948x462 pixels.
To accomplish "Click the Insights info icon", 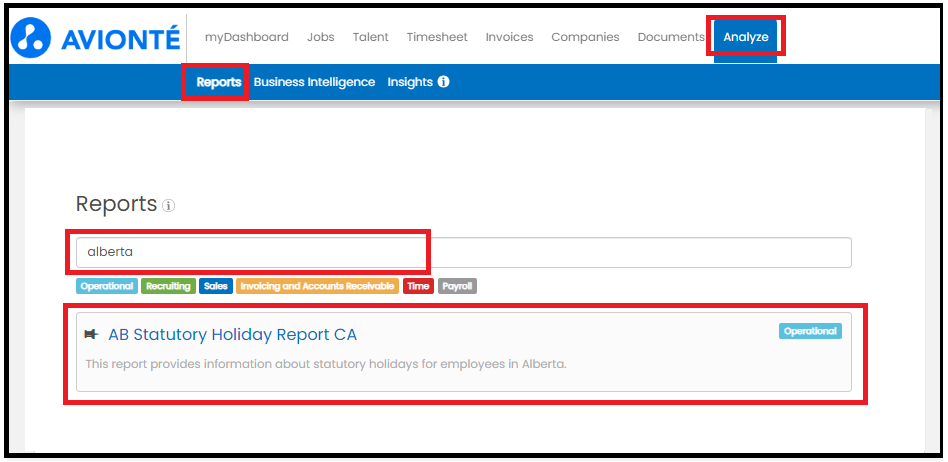I will tap(443, 82).
